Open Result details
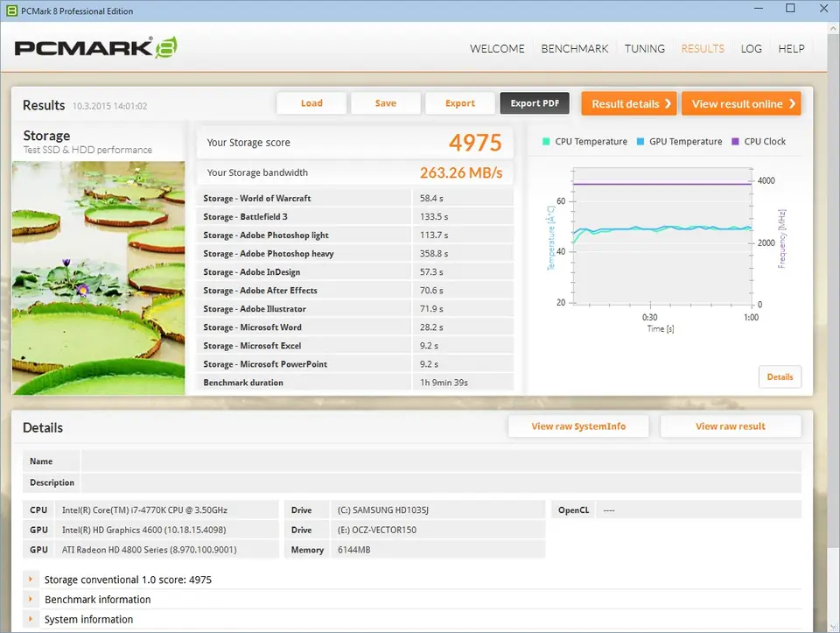This screenshot has height=633, width=840. coord(630,103)
